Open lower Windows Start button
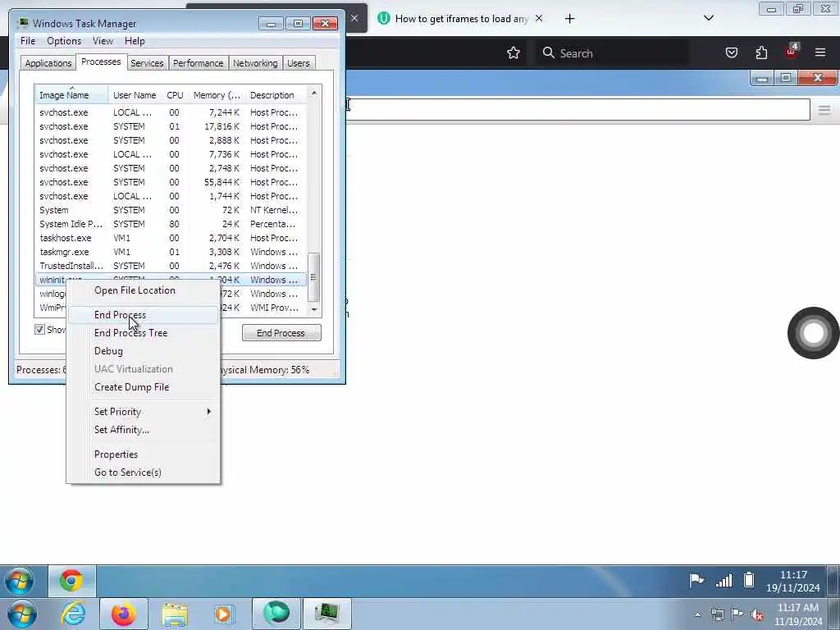This screenshot has height=630, width=840. coord(21,614)
